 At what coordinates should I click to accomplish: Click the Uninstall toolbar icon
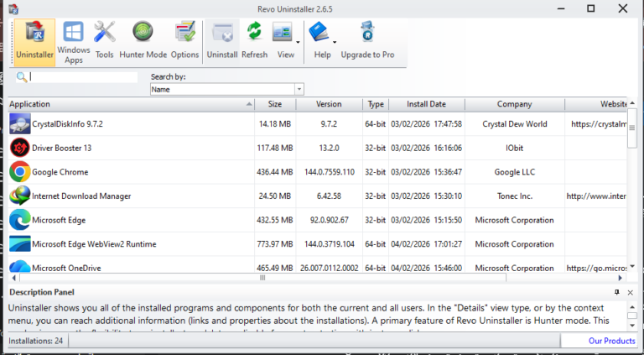click(x=222, y=32)
